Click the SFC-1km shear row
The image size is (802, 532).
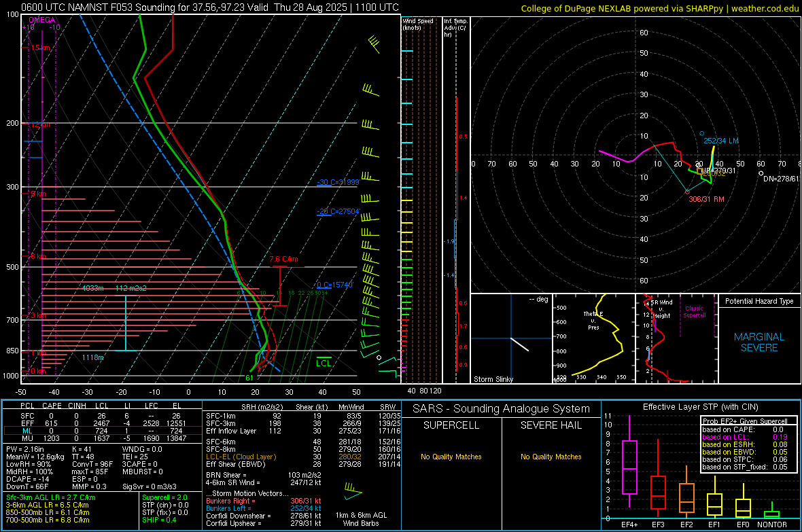click(x=304, y=416)
